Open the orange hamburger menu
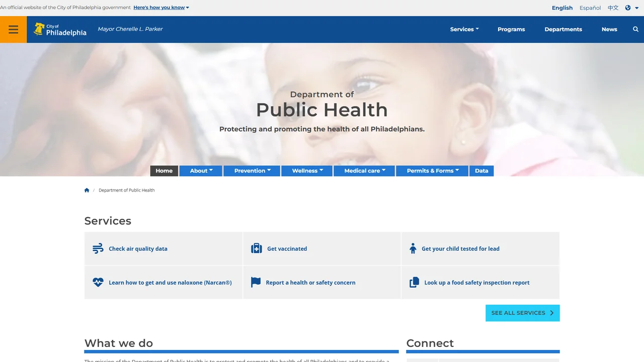The width and height of the screenshot is (644, 362). (13, 29)
